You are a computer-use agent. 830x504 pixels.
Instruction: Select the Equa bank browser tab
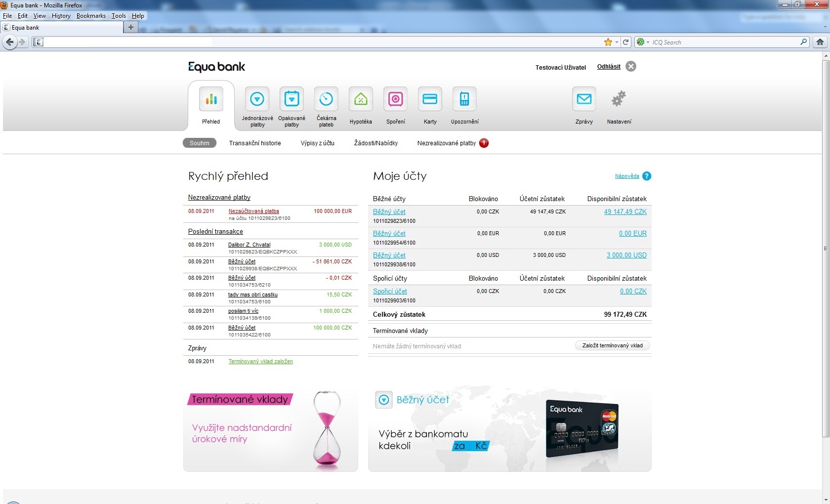pyautogui.click(x=62, y=28)
